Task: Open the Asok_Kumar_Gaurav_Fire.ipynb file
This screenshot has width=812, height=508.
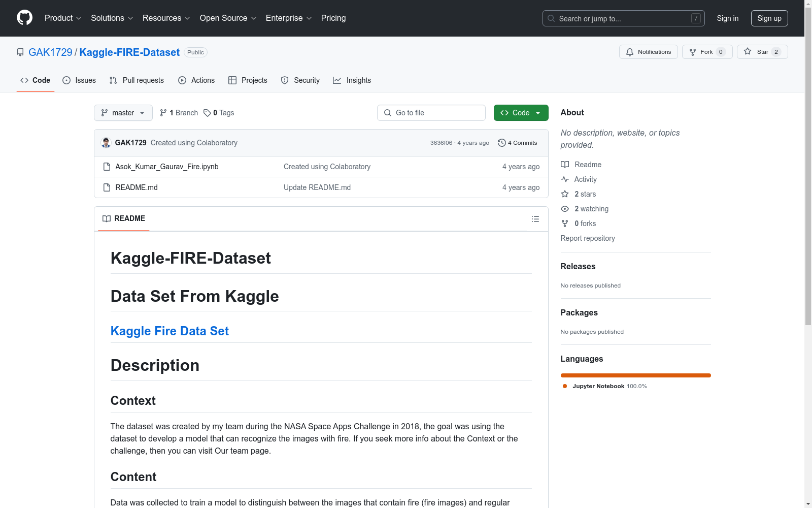Action: click(x=167, y=167)
